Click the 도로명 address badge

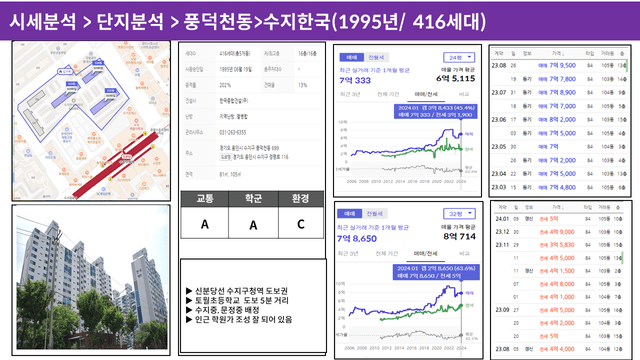pos(226,157)
